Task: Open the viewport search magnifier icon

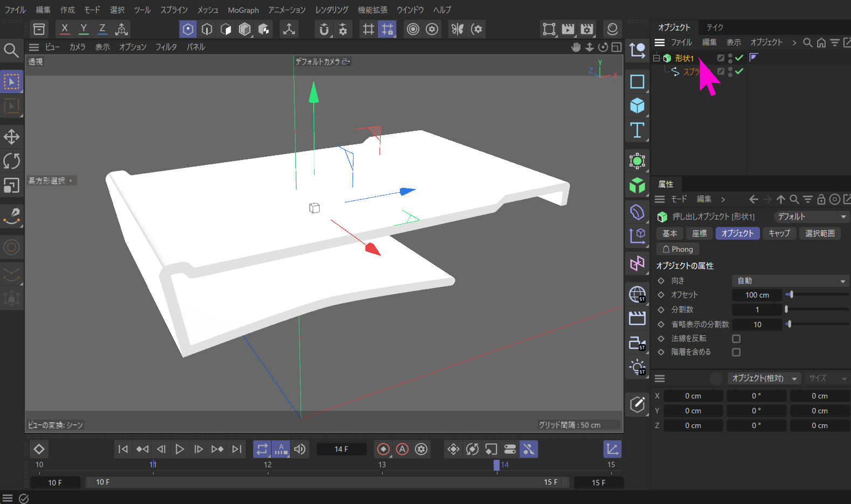Action: [x=11, y=50]
